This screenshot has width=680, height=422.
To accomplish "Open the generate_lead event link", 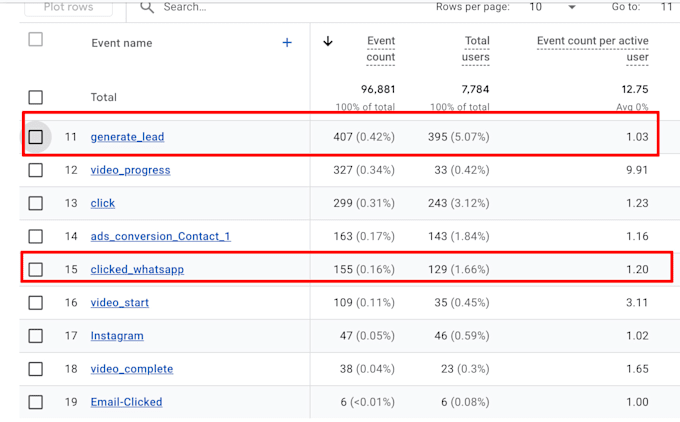I will 127,137.
